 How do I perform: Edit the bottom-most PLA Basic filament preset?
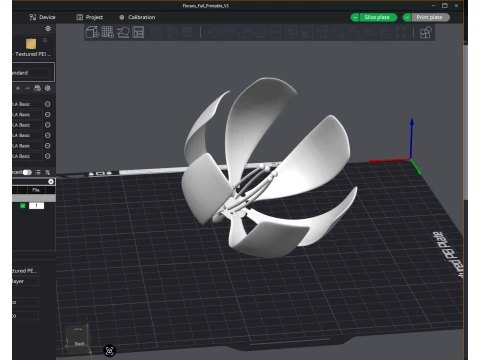coord(48,156)
